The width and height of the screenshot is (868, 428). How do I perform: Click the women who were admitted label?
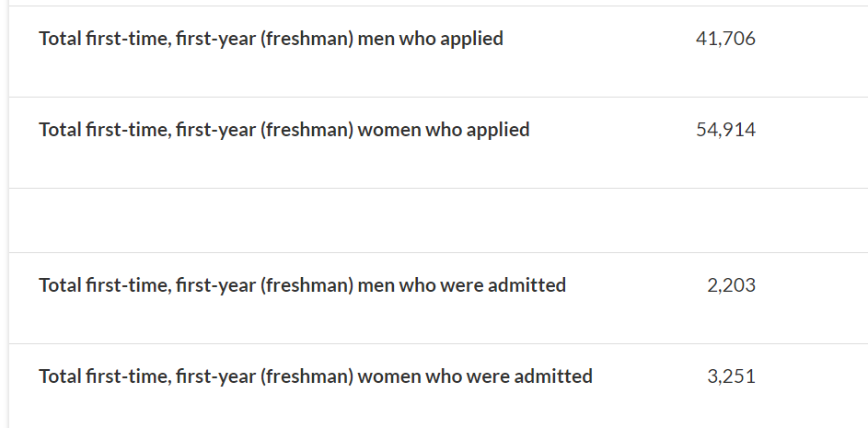pyautogui.click(x=316, y=376)
